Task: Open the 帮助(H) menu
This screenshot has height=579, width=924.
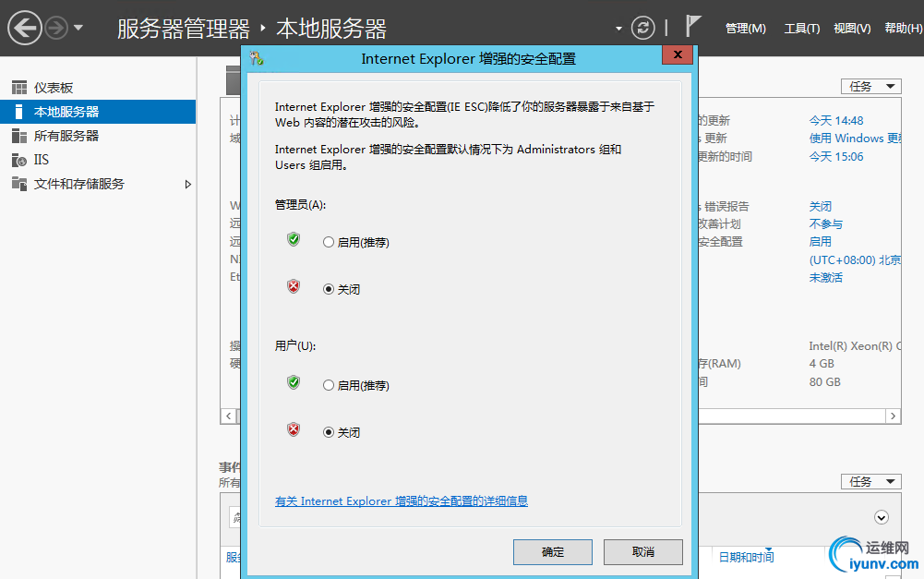Action: click(904, 29)
